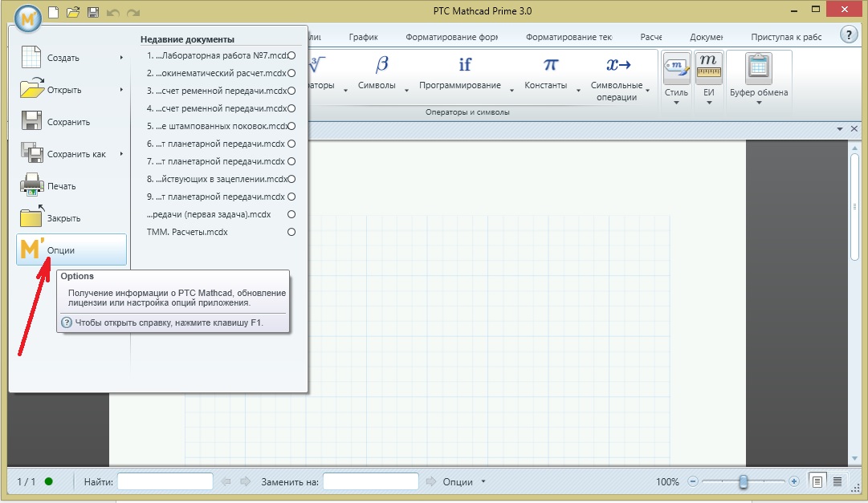Choose Сохранить как in file menu
868x503 pixels.
click(x=71, y=154)
